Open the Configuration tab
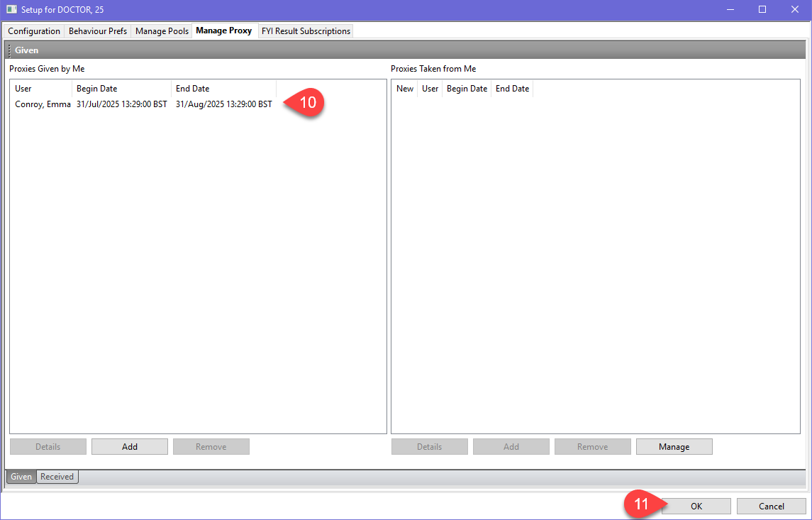The height and width of the screenshot is (520, 812). point(34,31)
